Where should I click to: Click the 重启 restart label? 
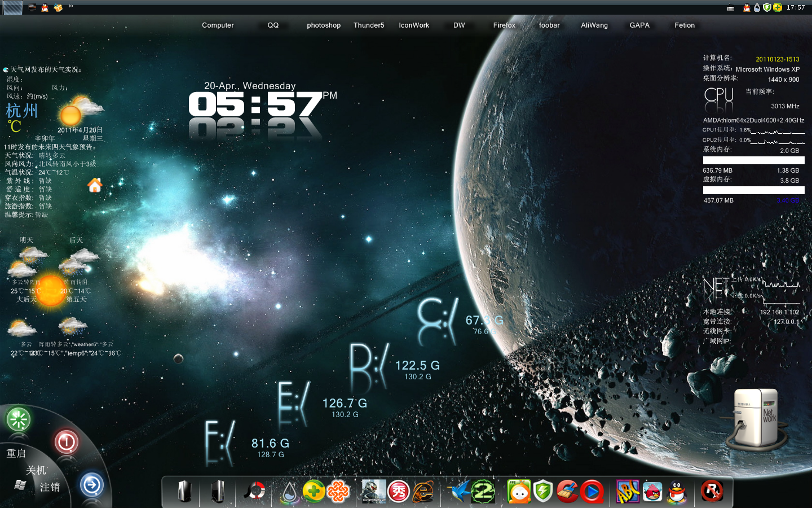point(16,453)
